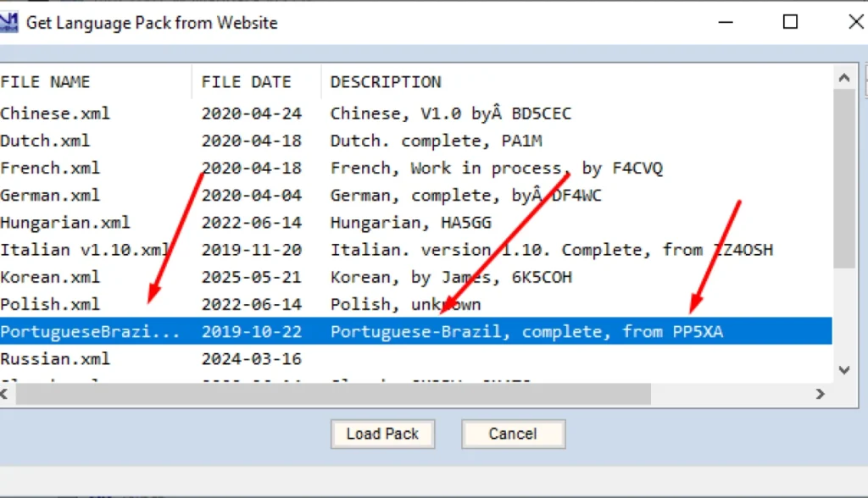Viewport: 868px width, 498px height.
Task: Choose the Italian v1.10.xml file
Action: pyautogui.click(x=85, y=250)
